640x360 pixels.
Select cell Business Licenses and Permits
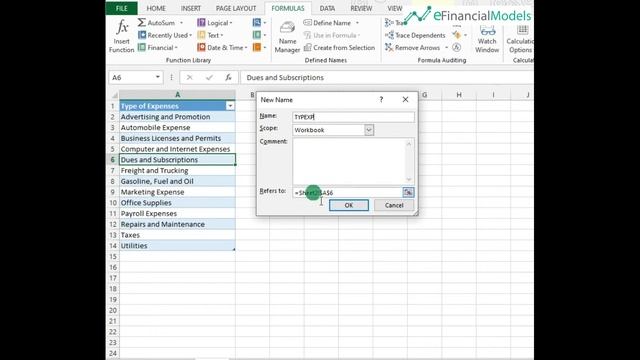coord(177,138)
